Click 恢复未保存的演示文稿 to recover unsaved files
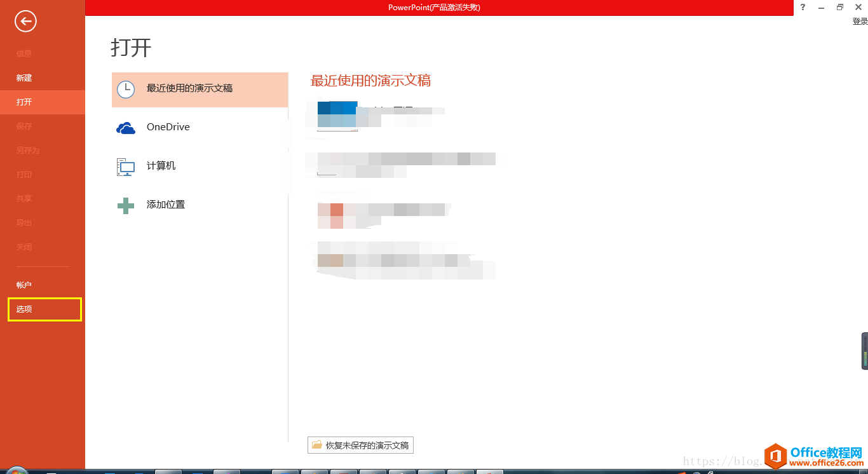Screen dimensions: 868x474 (x=360, y=445)
